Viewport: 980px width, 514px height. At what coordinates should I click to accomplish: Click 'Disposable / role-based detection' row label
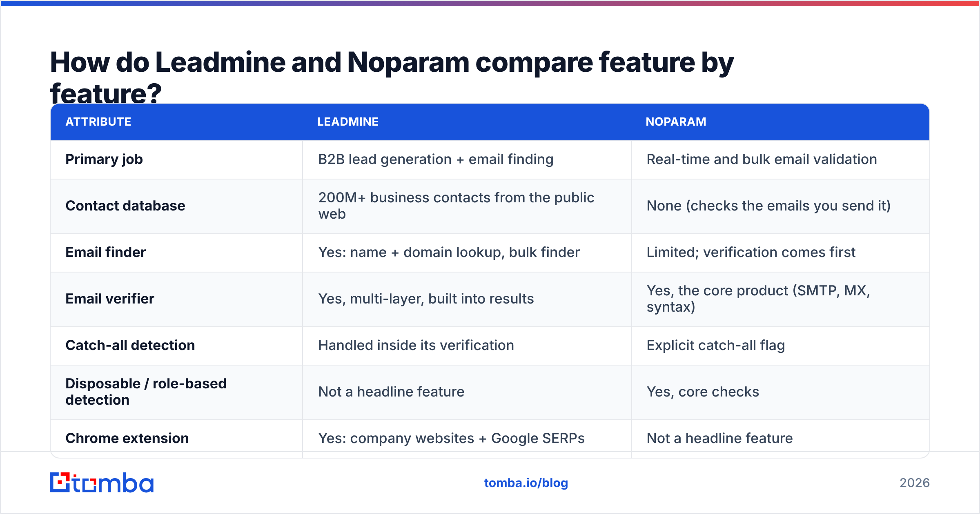click(x=146, y=392)
